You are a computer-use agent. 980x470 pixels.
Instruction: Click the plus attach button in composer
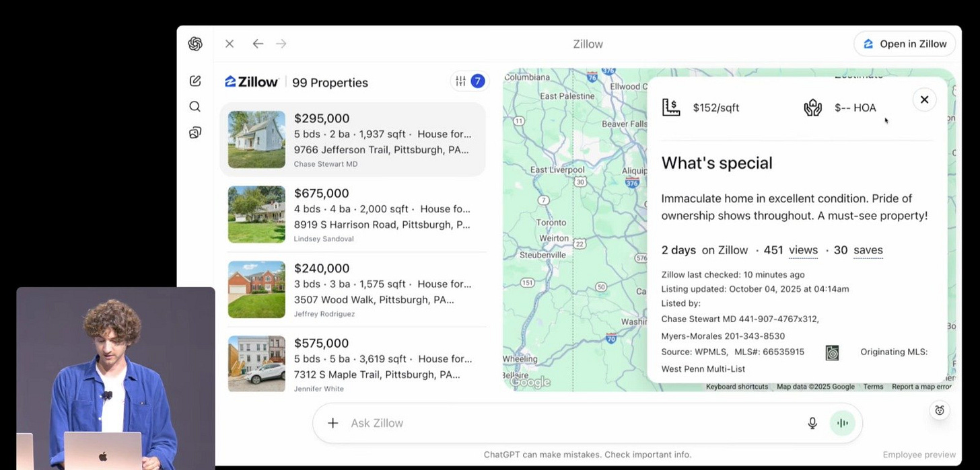click(x=332, y=423)
